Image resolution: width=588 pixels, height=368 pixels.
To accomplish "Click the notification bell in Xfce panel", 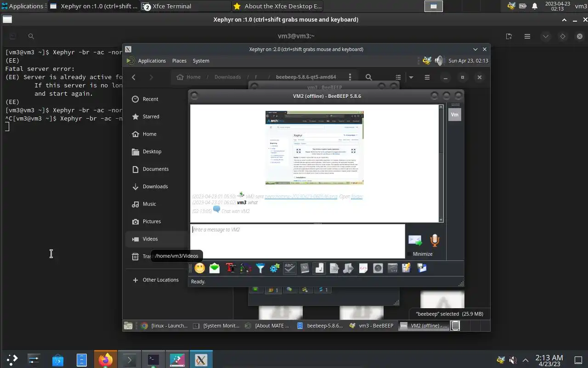I will [535, 6].
